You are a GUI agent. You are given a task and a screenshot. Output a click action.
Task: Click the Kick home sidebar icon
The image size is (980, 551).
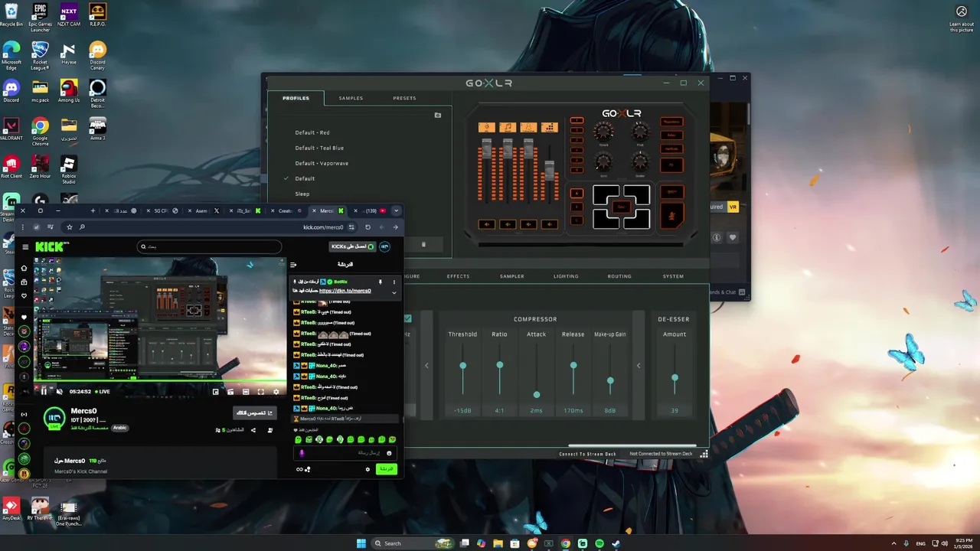click(x=24, y=268)
